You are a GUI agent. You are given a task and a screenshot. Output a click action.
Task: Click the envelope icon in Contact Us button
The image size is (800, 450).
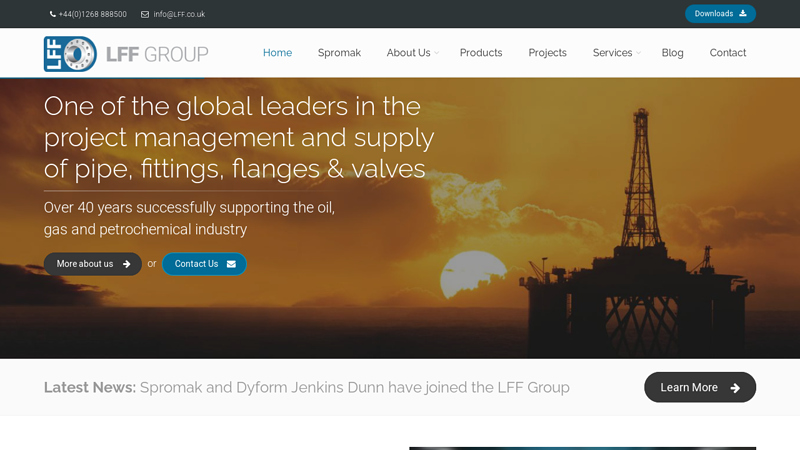point(231,264)
